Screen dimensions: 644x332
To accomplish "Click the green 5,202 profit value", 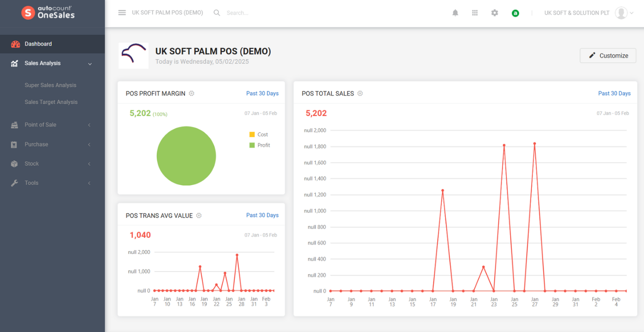I will pyautogui.click(x=140, y=113).
